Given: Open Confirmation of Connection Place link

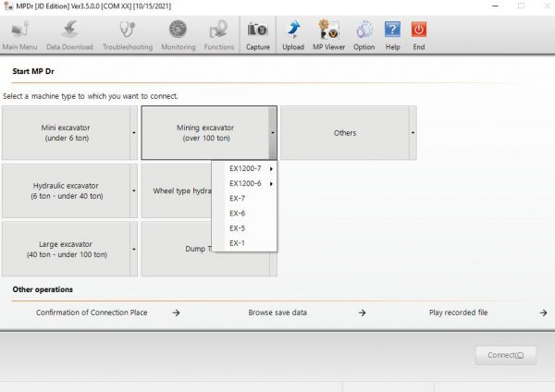Looking at the screenshot, I should [x=92, y=312].
